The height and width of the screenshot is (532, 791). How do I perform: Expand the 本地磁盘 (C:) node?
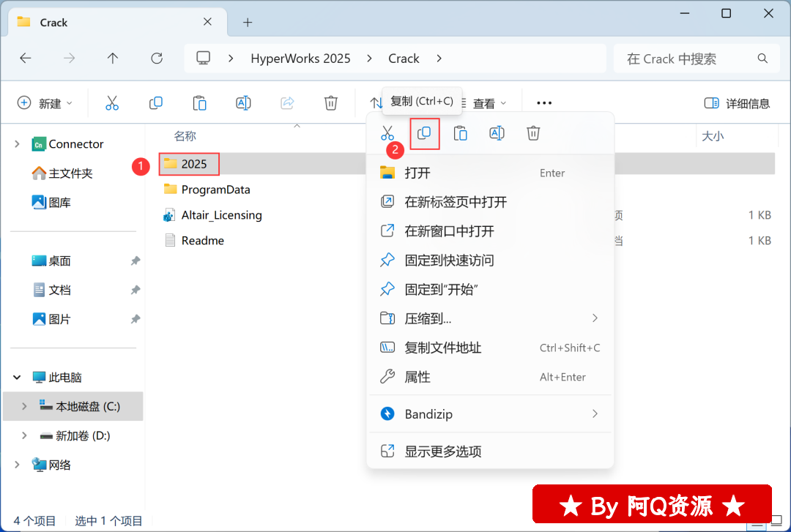24,406
